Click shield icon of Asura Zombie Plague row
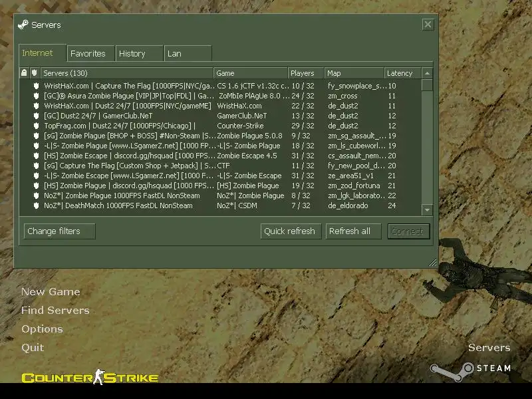Viewport: 532px width, 399px height. [x=36, y=96]
